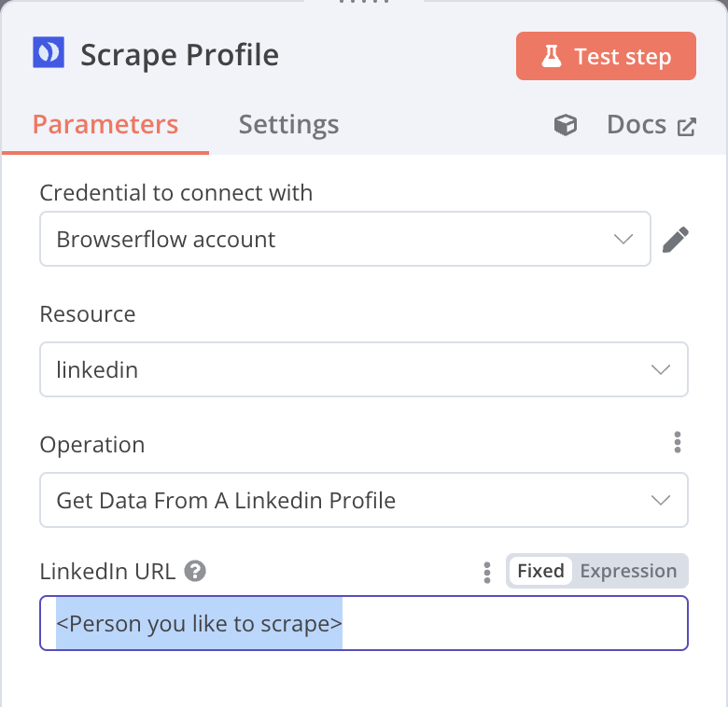The height and width of the screenshot is (707, 728).
Task: Click the drag handle dots at panel top
Action: tap(363, 3)
